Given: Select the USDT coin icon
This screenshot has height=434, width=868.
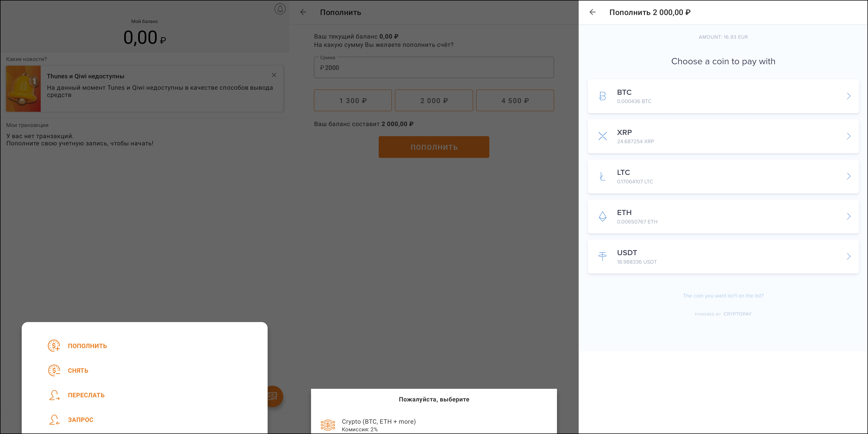Looking at the screenshot, I should [602, 256].
